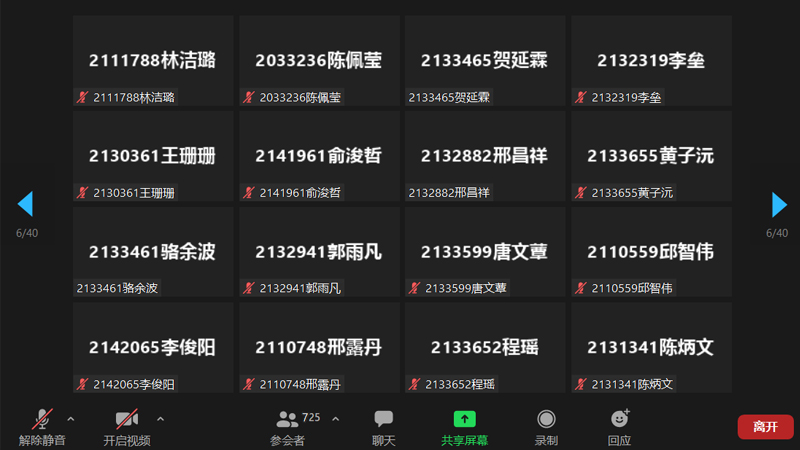Click the green 共享屏幕 share icon
800x450 pixels.
pos(464,419)
